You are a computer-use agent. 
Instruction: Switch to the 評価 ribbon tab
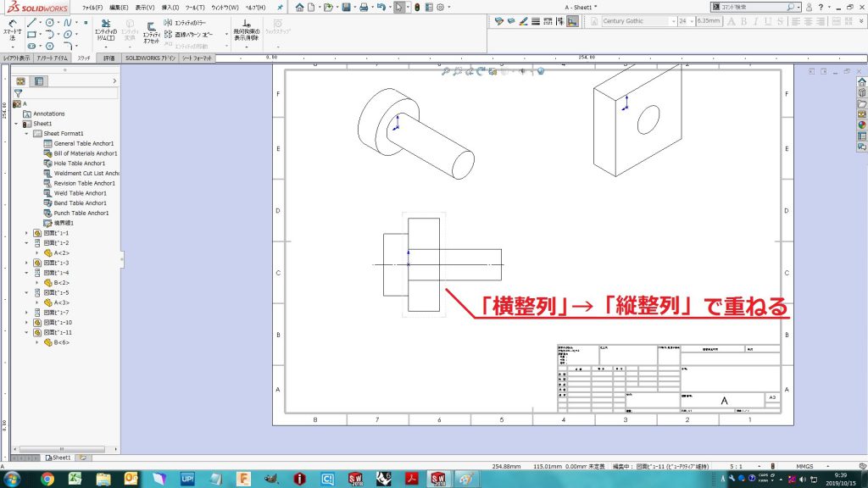pos(108,59)
